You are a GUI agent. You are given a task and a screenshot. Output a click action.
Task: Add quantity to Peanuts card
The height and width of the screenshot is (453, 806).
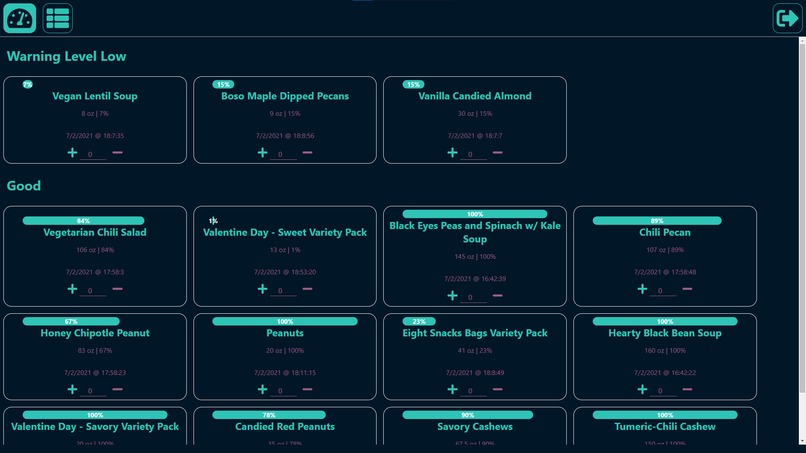click(x=263, y=390)
